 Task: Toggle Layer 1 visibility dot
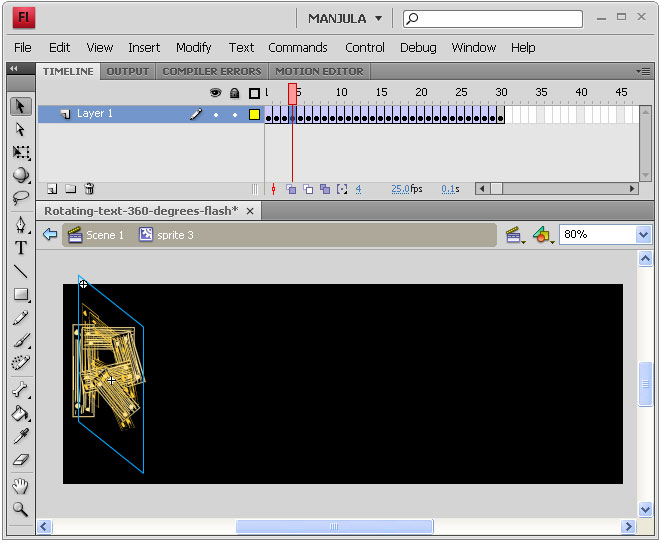(x=216, y=115)
